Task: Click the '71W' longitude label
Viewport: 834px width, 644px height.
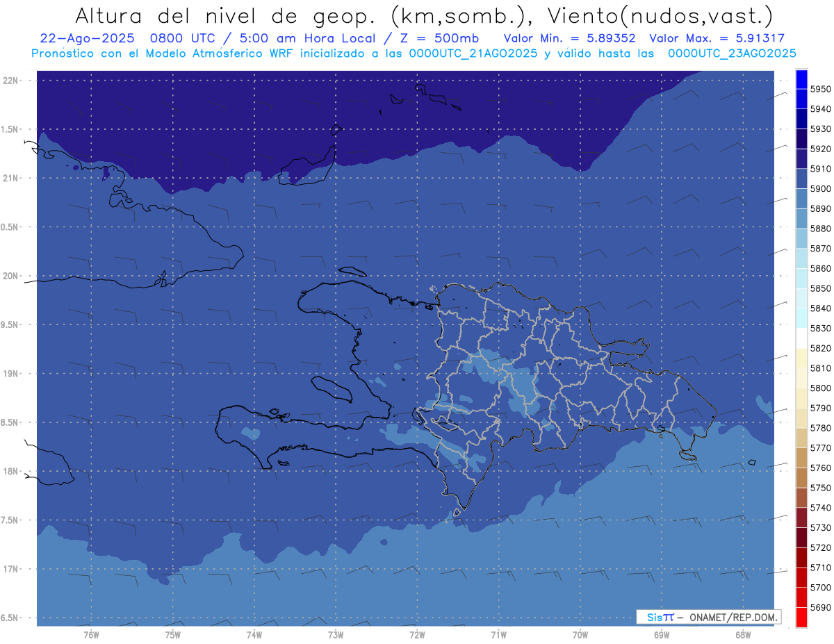Action: pyautogui.click(x=498, y=635)
